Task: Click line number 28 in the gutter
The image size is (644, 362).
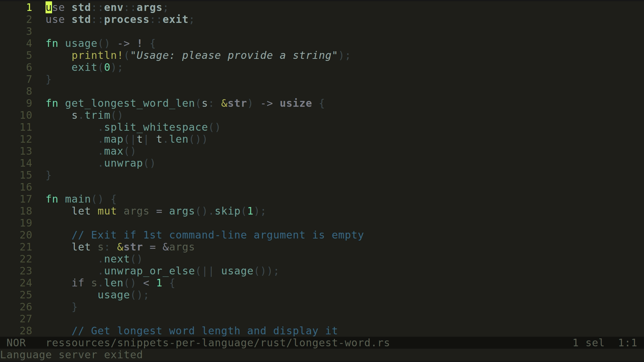Action: (26, 331)
